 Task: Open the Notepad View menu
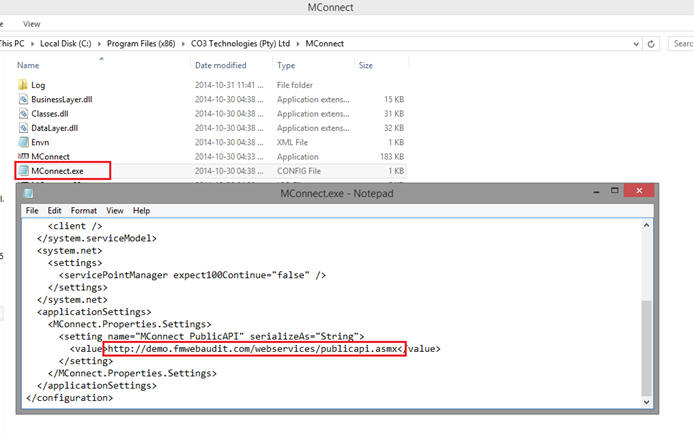(115, 211)
